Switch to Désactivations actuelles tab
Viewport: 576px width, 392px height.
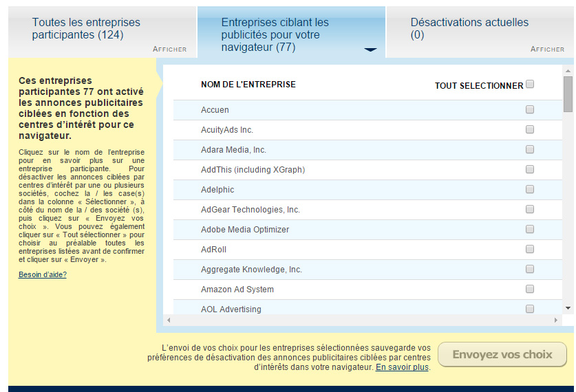pyautogui.click(x=480, y=32)
